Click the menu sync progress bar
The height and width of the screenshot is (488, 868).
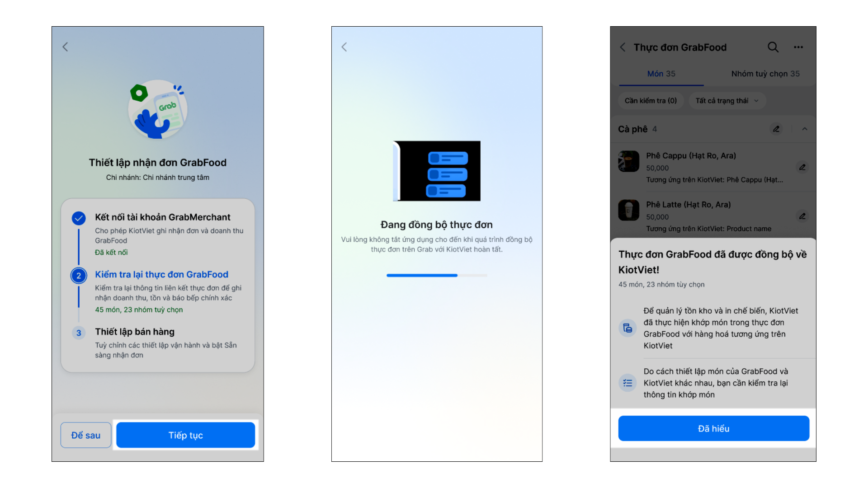point(436,275)
